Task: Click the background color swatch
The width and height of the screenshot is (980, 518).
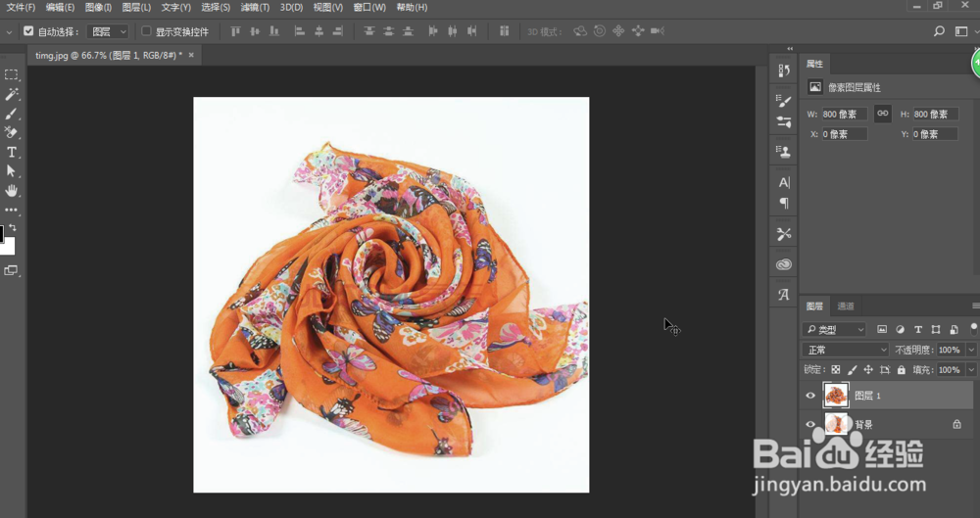Action: pyautogui.click(x=10, y=246)
